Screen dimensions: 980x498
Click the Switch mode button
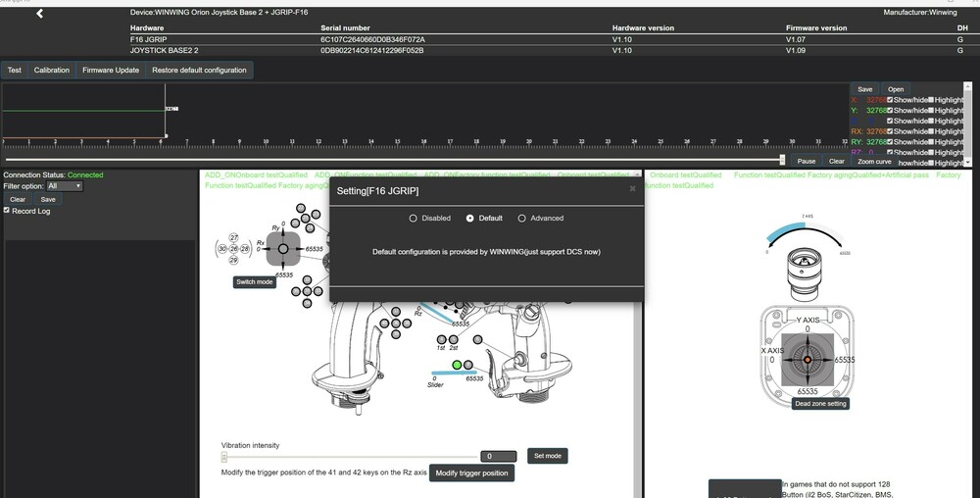click(255, 281)
